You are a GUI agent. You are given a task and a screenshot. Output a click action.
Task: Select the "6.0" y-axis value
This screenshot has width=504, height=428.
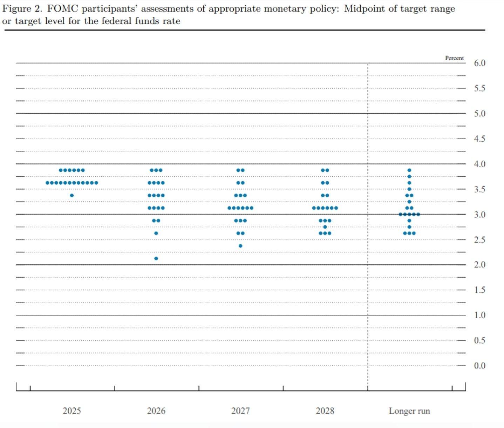point(480,63)
